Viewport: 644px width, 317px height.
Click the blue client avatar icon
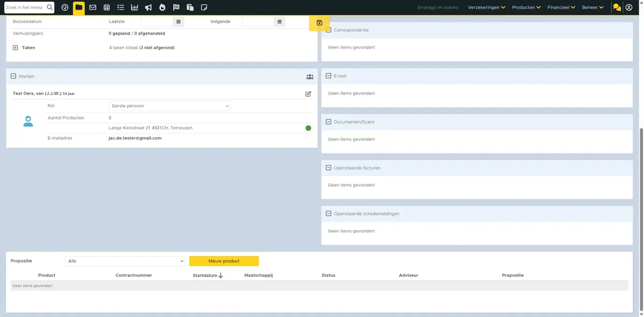pos(28,122)
